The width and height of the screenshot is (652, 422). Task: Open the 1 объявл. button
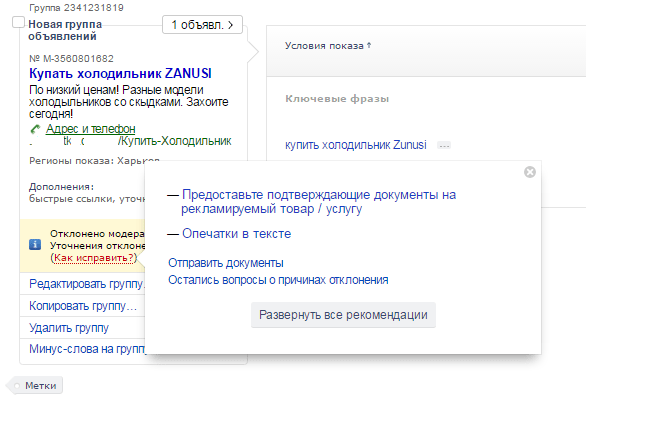tap(202, 25)
